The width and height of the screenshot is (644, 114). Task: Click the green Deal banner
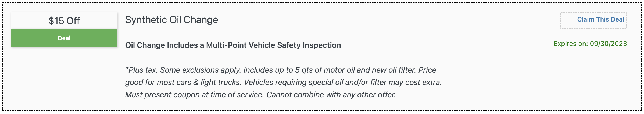(x=64, y=38)
